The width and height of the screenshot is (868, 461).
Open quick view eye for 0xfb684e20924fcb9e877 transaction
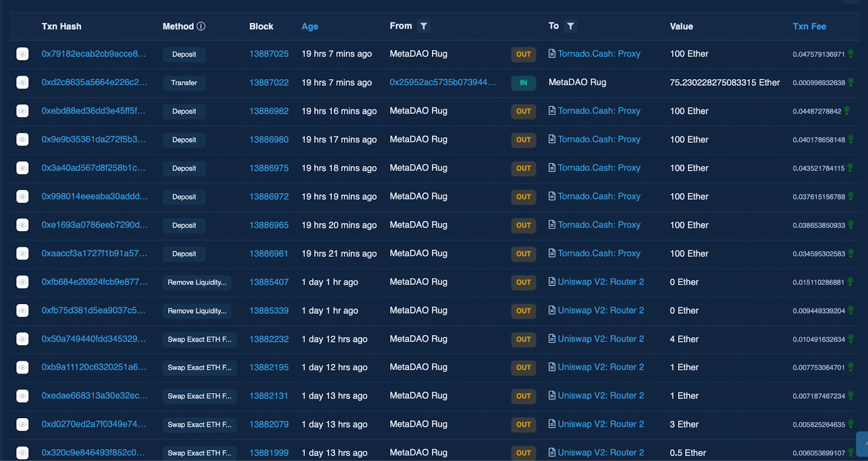(22, 282)
